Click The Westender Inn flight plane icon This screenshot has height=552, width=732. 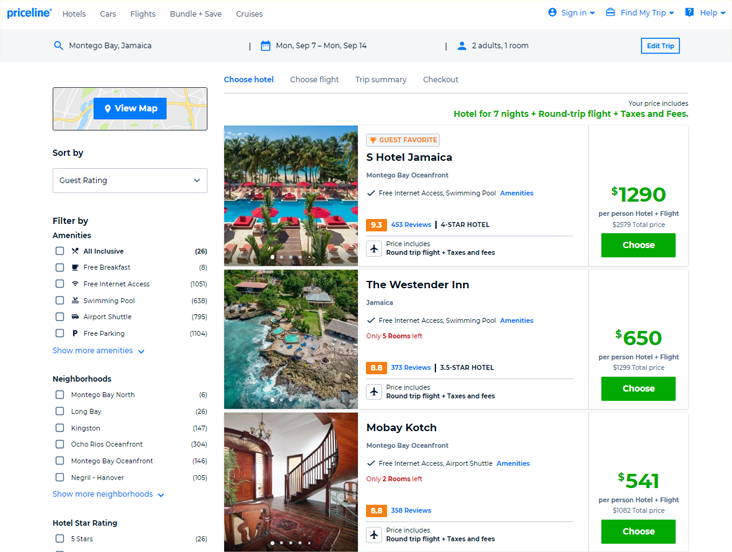coord(374,391)
